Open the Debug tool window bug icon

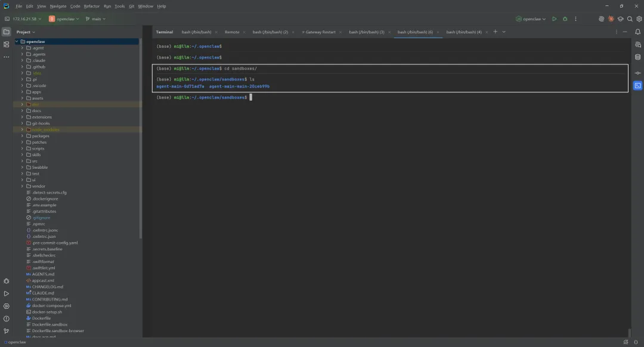coord(6,281)
